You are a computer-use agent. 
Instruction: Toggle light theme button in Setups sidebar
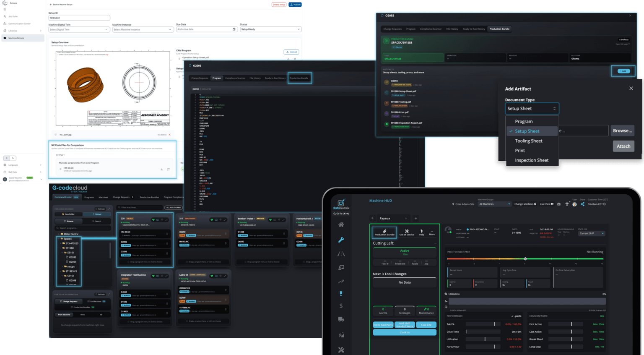6,158
